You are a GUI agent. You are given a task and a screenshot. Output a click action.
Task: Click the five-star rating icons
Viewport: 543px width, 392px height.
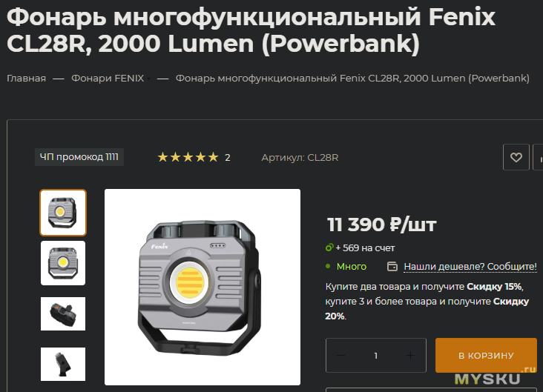[x=188, y=157]
